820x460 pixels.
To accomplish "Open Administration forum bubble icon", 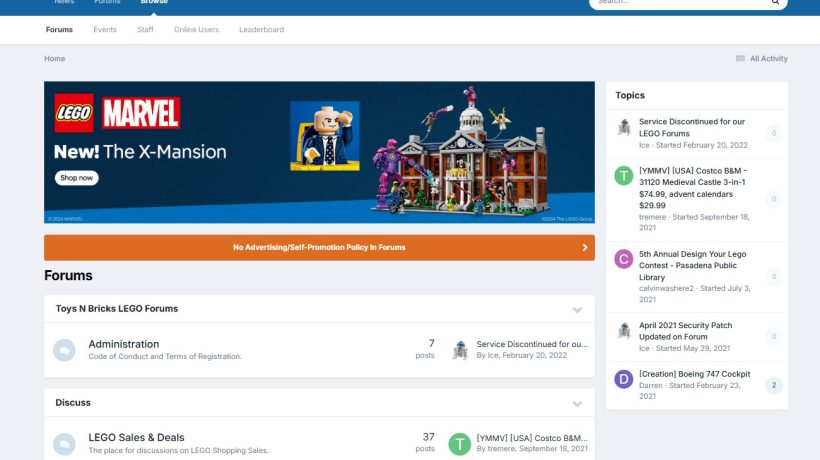I will pyautogui.click(x=64, y=350).
